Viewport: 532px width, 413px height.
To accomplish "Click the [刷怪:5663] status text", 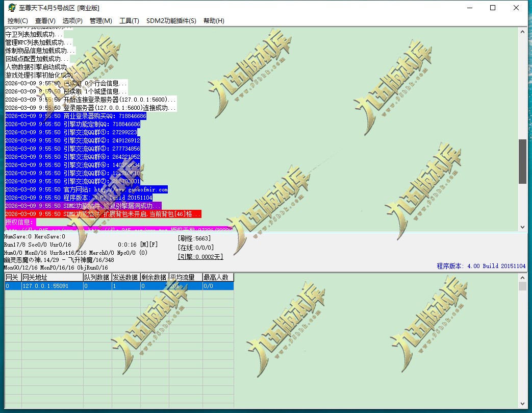I will [194, 238].
